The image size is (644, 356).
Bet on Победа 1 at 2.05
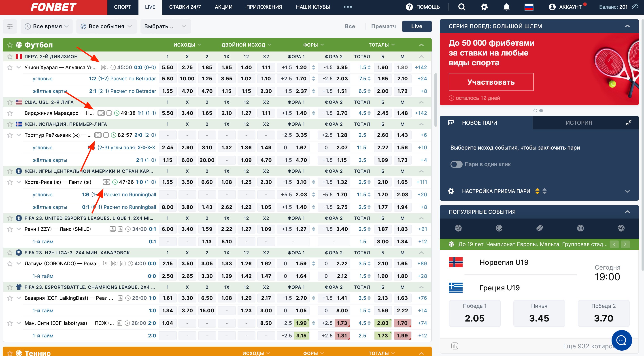click(474, 313)
